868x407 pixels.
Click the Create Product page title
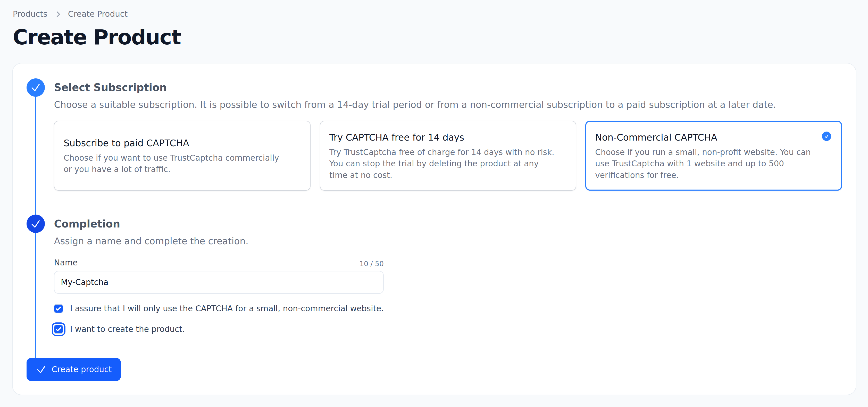[97, 37]
